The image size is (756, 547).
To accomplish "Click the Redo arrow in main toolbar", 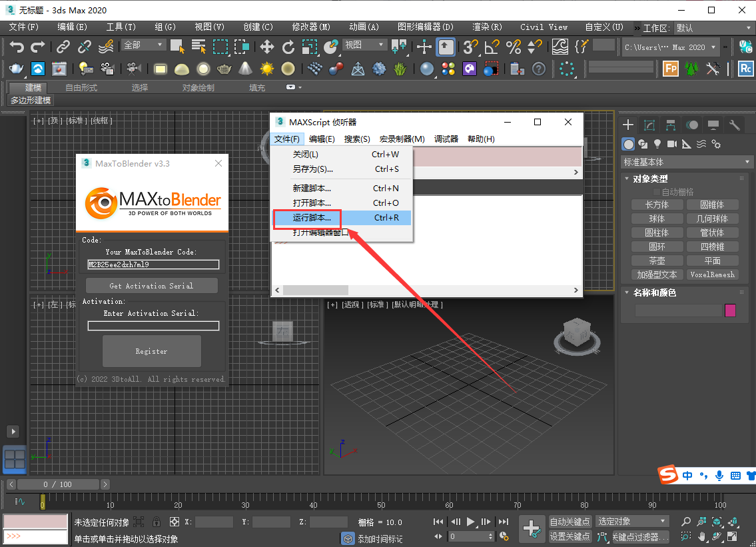I will [x=37, y=47].
